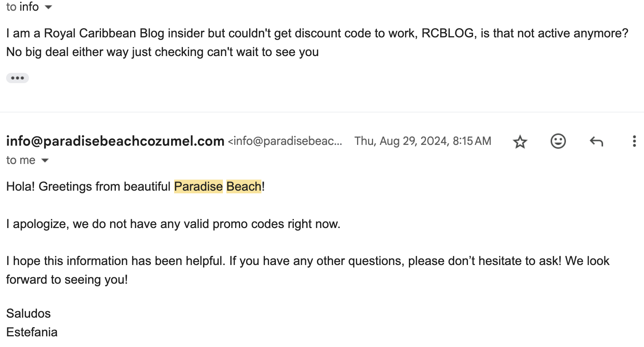Show trimmed content with the ellipsis button
This screenshot has width=644, height=347.
click(x=18, y=78)
